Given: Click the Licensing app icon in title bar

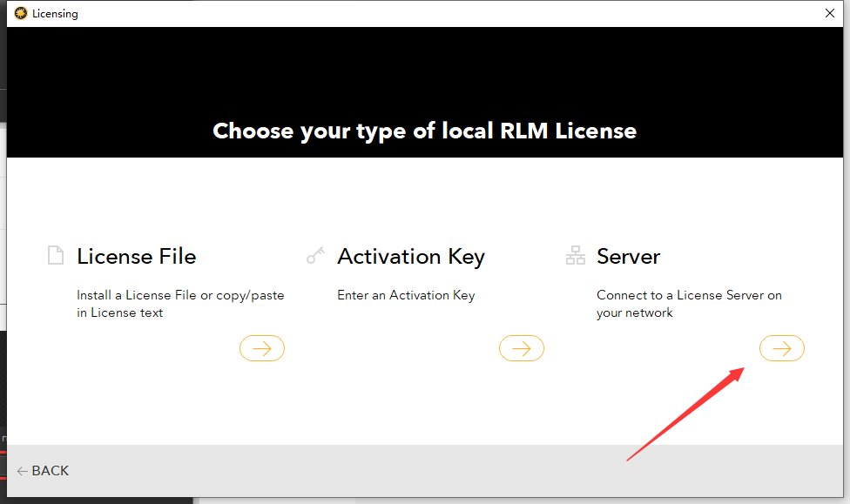Looking at the screenshot, I should tap(21, 13).
